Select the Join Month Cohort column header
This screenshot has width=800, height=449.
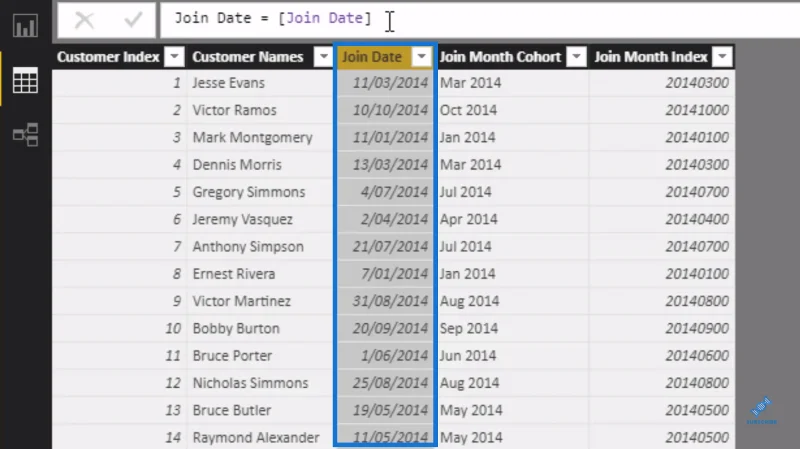pos(500,57)
